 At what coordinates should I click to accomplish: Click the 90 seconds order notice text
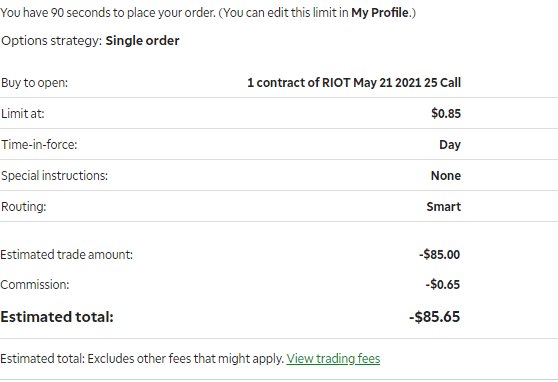pos(208,13)
